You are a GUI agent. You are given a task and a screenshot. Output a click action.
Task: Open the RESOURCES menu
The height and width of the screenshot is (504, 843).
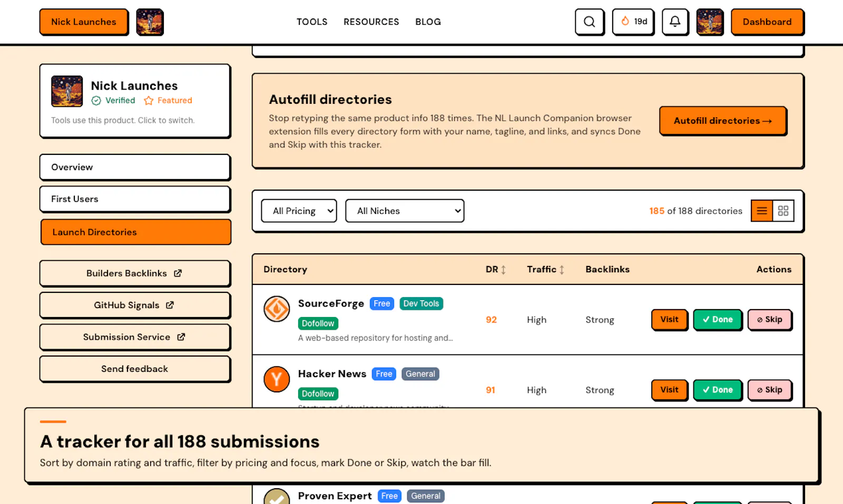(x=371, y=22)
